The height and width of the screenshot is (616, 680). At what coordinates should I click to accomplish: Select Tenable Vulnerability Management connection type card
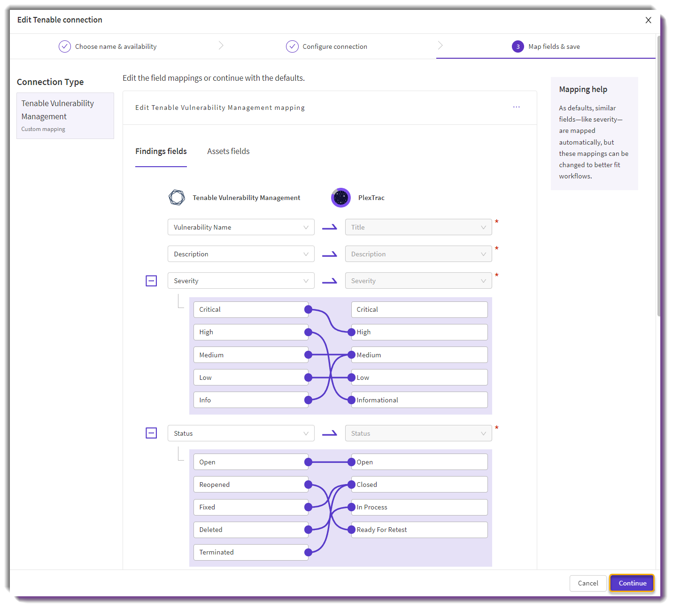point(65,115)
